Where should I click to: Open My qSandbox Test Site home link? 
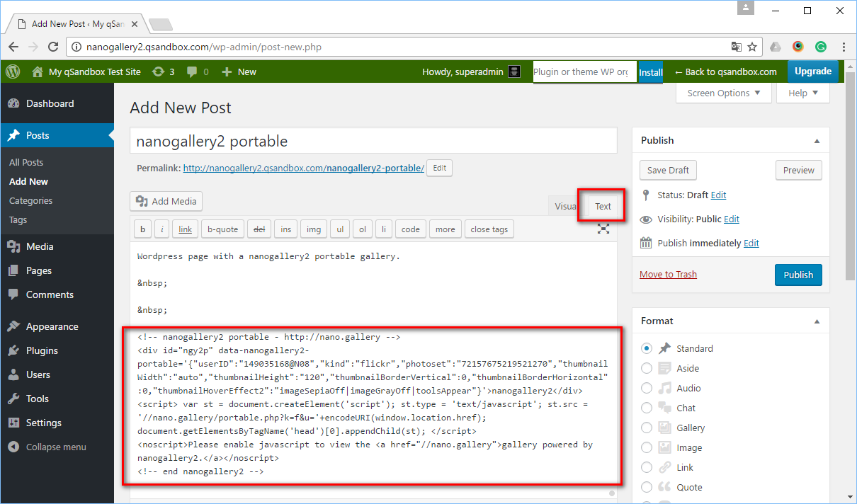coord(87,71)
